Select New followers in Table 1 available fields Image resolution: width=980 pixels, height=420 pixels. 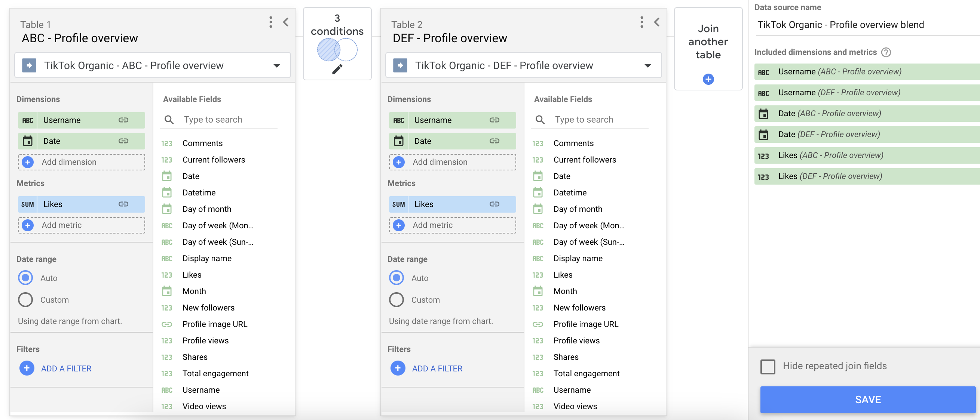(208, 308)
